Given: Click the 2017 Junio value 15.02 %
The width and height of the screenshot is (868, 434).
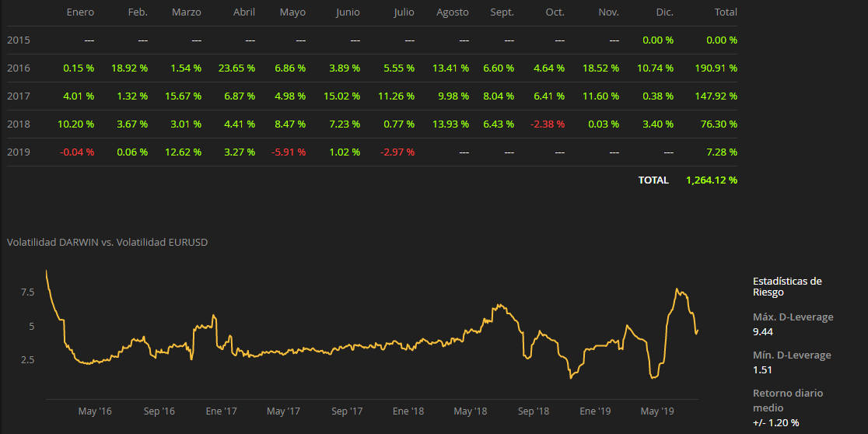Looking at the screenshot, I should [342, 96].
